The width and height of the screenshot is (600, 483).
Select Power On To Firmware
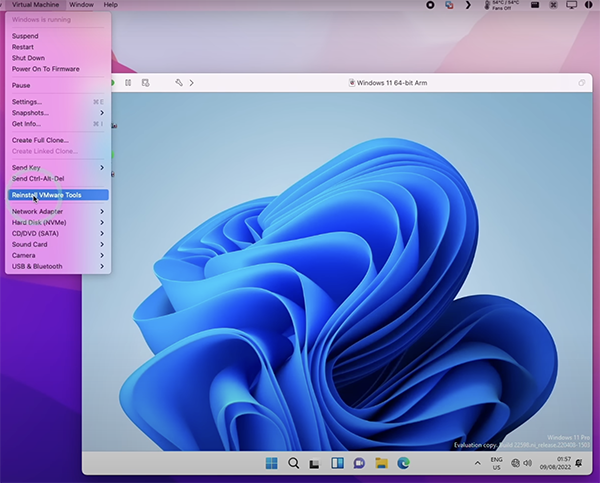coord(58,69)
